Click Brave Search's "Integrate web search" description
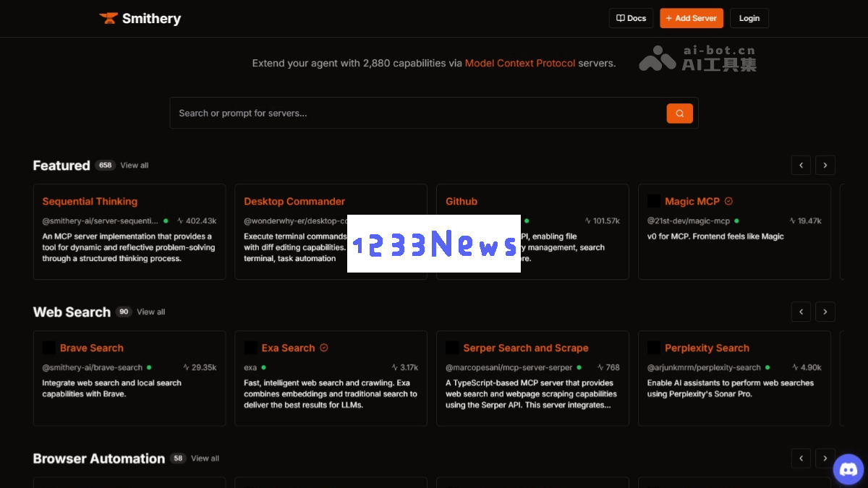Screen dimensions: 868x488 click(x=112, y=388)
